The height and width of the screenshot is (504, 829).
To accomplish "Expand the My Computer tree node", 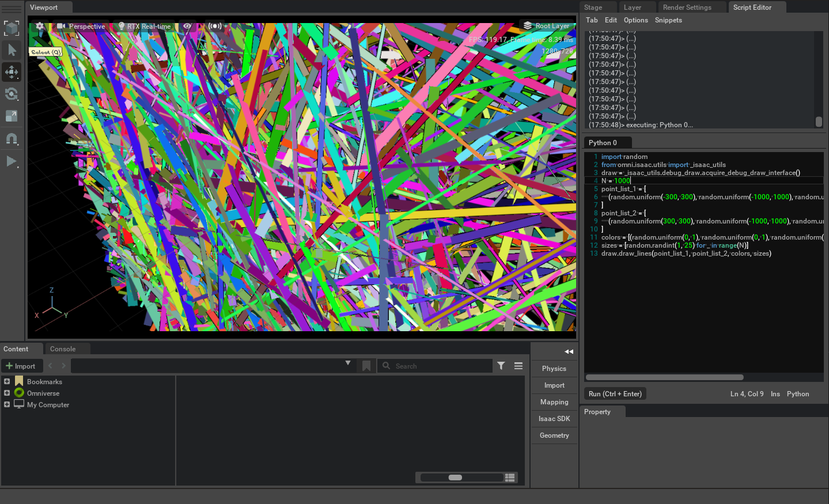I will (x=7, y=404).
